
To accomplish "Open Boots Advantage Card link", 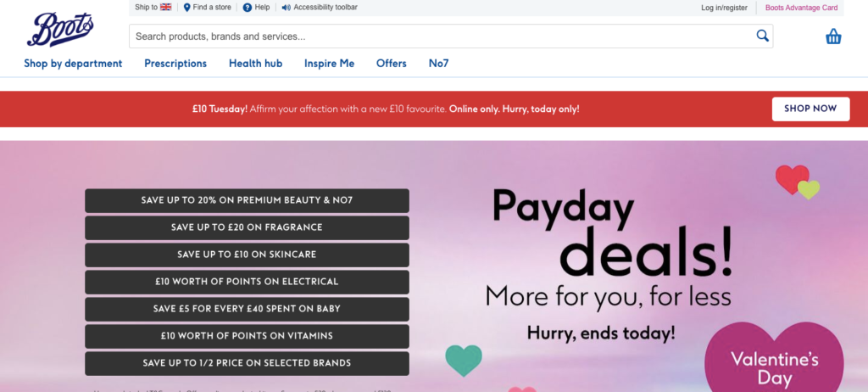I will click(x=801, y=8).
